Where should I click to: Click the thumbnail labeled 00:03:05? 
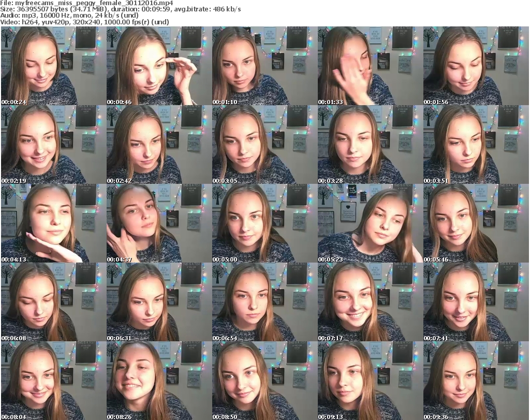click(x=264, y=144)
